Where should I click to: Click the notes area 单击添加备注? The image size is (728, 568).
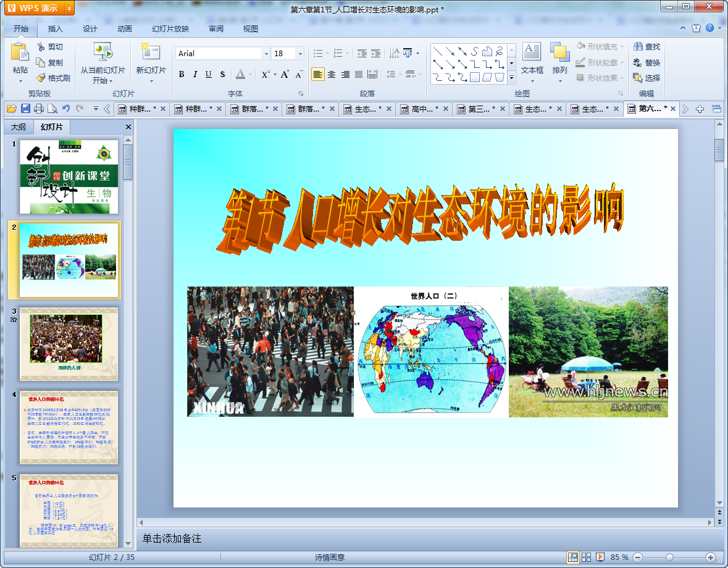tap(172, 539)
